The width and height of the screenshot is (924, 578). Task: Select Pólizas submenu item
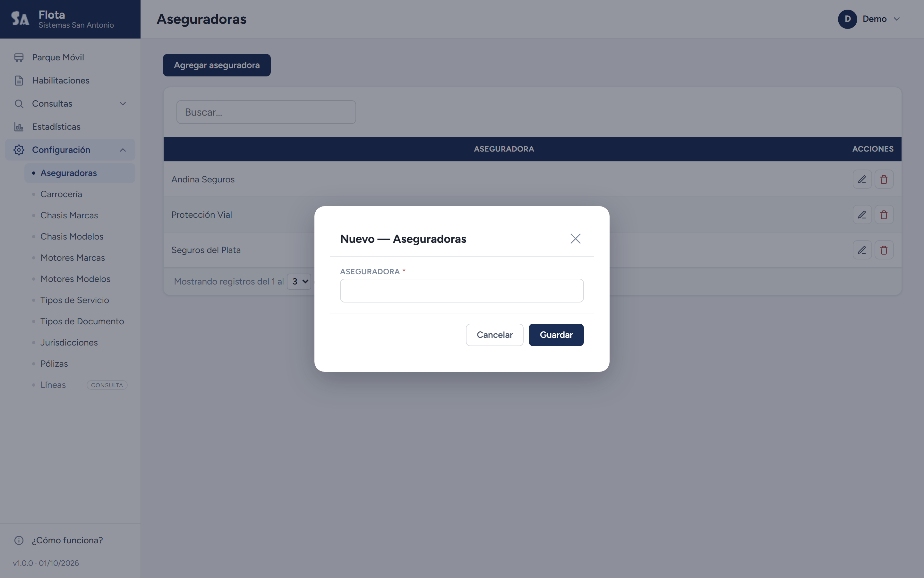coord(80,364)
